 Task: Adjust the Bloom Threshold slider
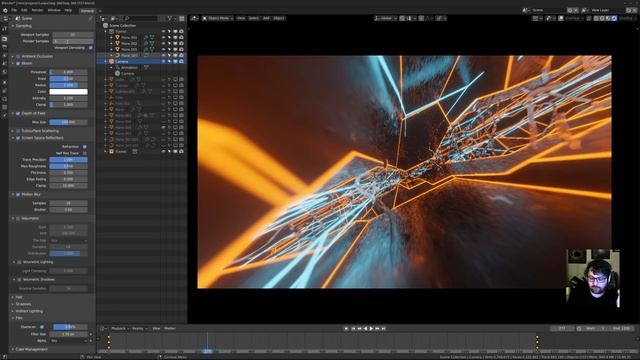coord(68,72)
